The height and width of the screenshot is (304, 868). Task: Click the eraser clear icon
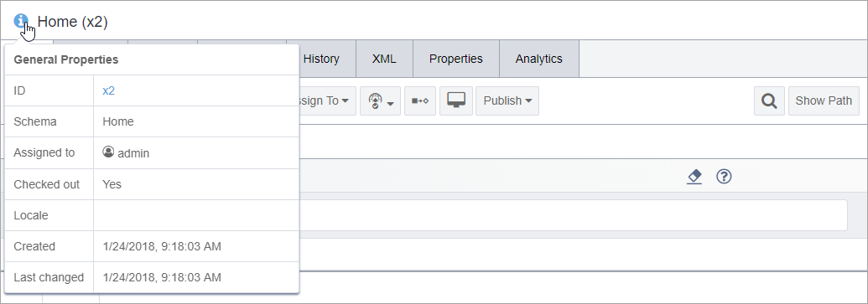pos(694,177)
